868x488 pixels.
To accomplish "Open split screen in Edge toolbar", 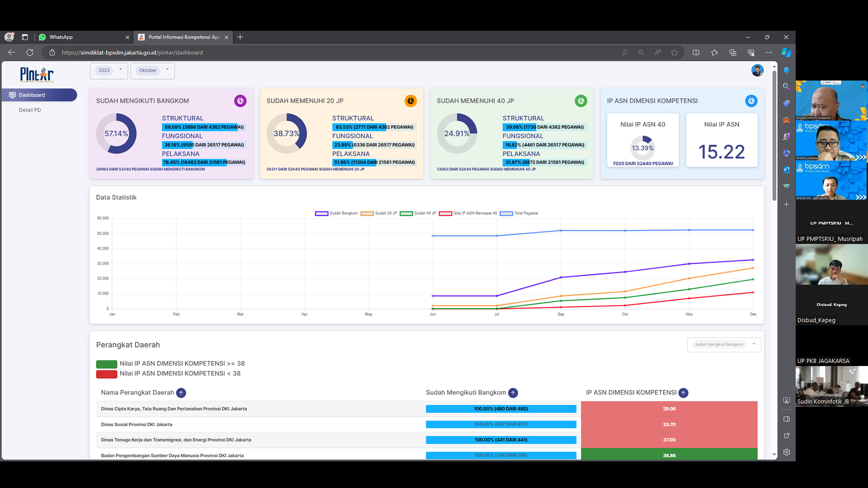I will pyautogui.click(x=696, y=52).
